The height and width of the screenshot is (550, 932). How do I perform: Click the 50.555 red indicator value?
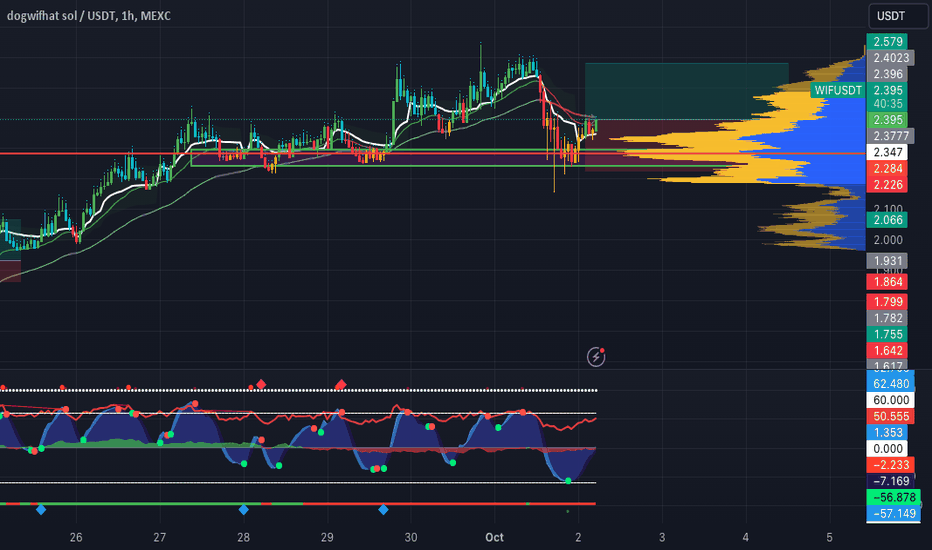891,416
